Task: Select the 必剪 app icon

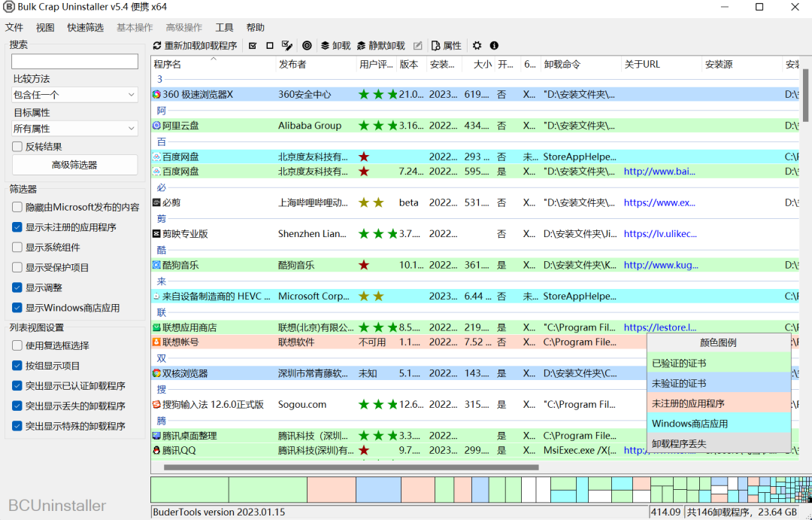Action: (156, 202)
